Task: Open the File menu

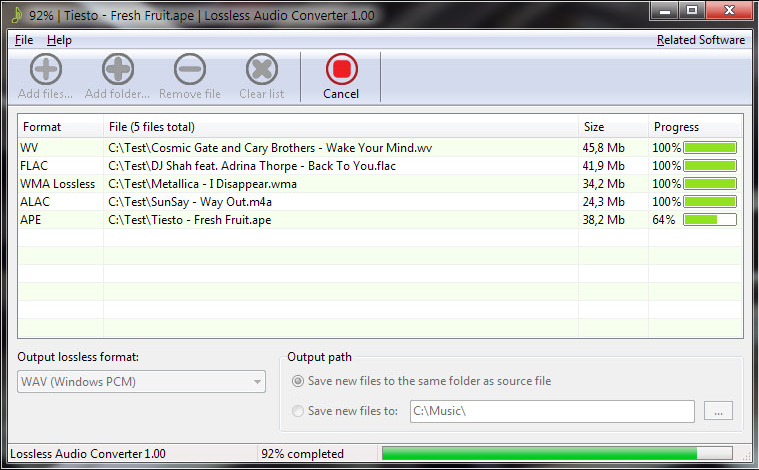Action: [24, 40]
